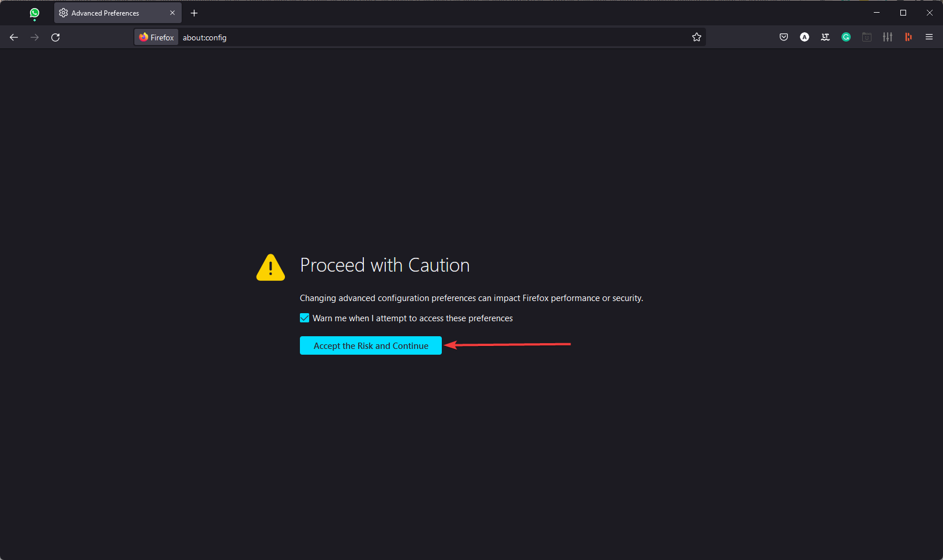Open the pinned WhatsApp tab
Image resolution: width=943 pixels, height=560 pixels.
click(35, 13)
